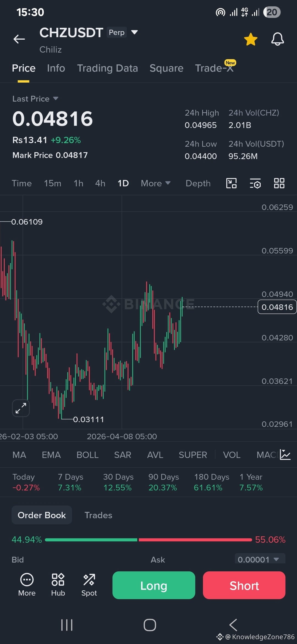297x644 pixels.
Task: Open the Depth chart view
Action: coord(198,183)
